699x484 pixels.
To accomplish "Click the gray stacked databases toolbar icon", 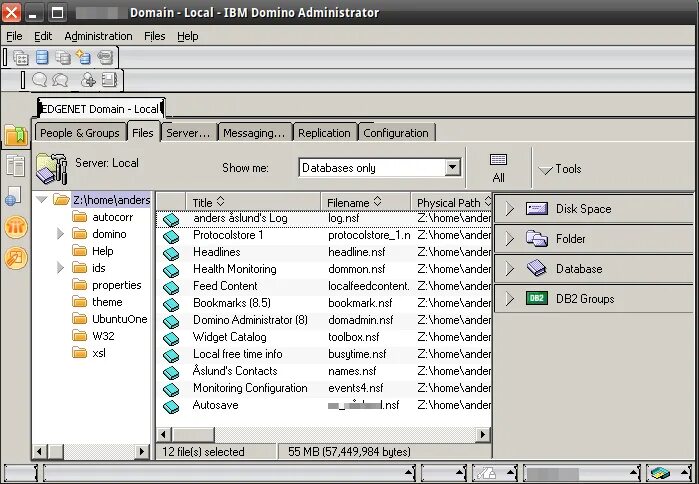I will point(63,57).
